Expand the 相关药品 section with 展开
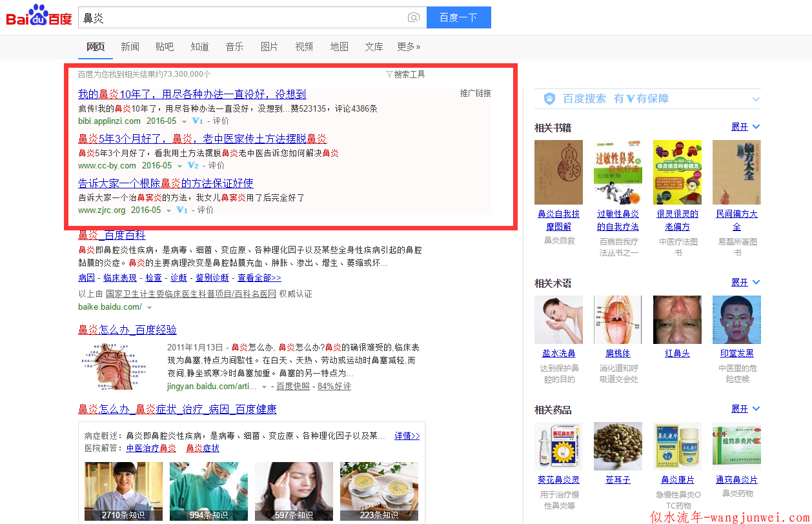The height and width of the screenshot is (524, 812). [x=746, y=409]
